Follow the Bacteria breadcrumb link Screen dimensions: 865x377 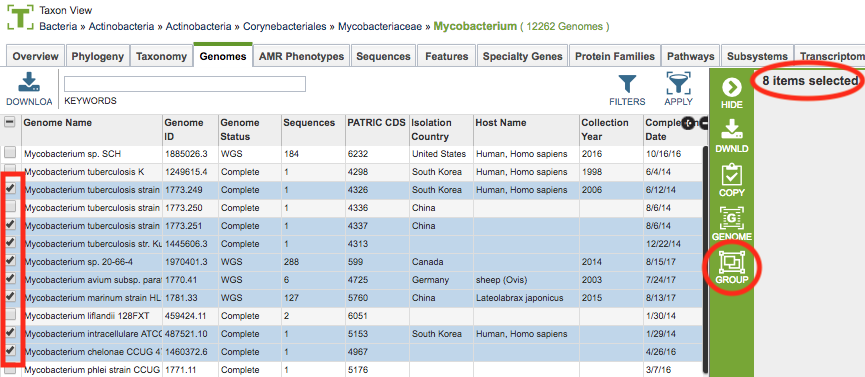pyautogui.click(x=58, y=26)
